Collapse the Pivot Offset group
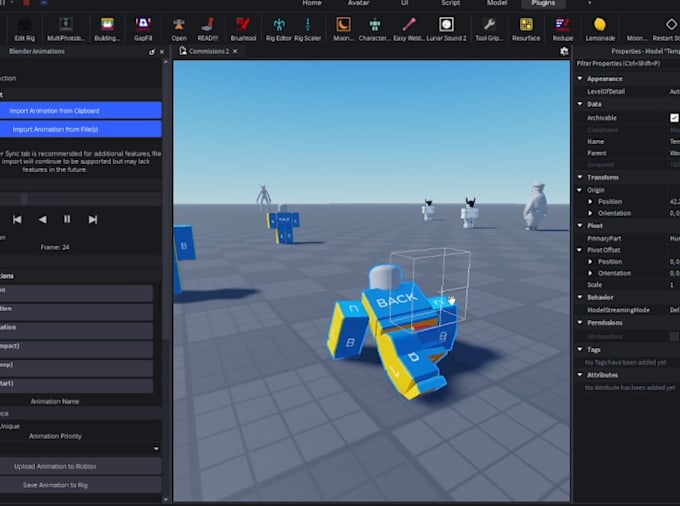The height and width of the screenshot is (506, 680). click(x=580, y=250)
